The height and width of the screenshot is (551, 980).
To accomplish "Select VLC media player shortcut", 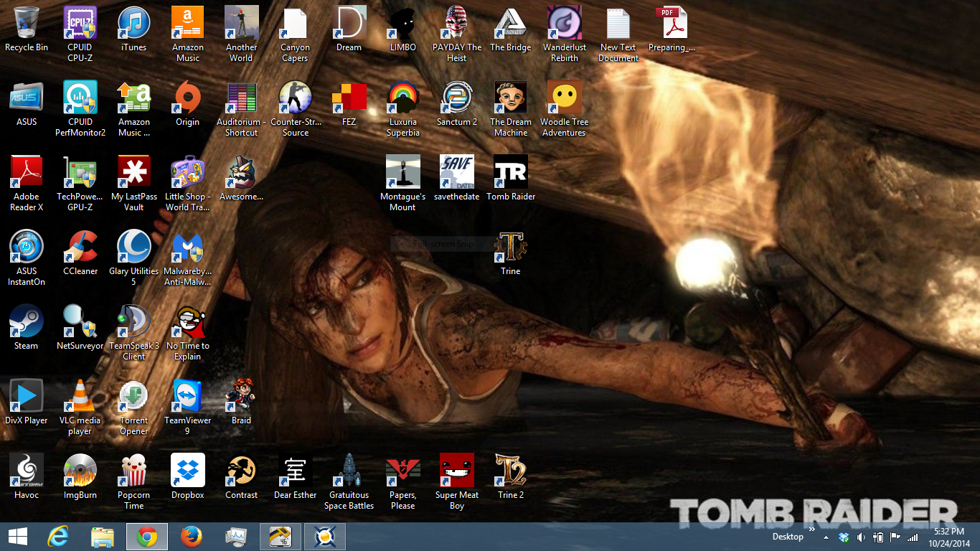I will 80,396.
